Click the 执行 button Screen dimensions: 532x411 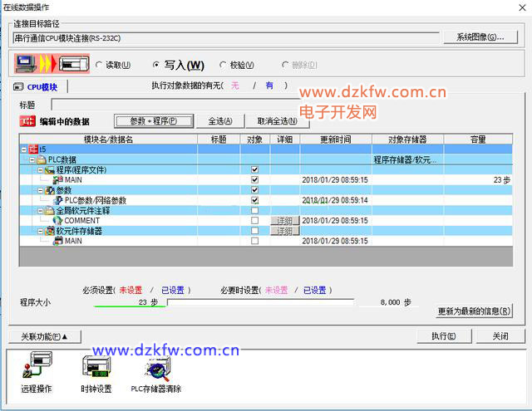tap(443, 336)
